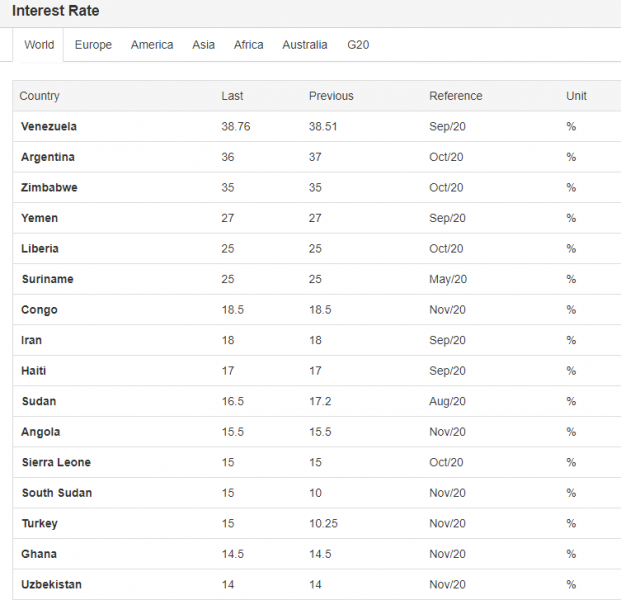Switch to the World tab
Screen dimensions: 621x600
(x=39, y=45)
